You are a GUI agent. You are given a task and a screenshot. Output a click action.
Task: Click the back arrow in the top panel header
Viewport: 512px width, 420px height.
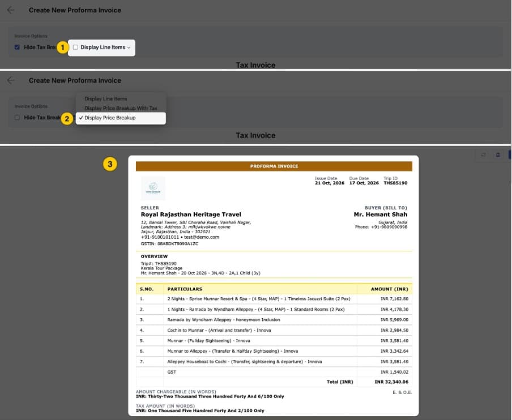(10, 10)
